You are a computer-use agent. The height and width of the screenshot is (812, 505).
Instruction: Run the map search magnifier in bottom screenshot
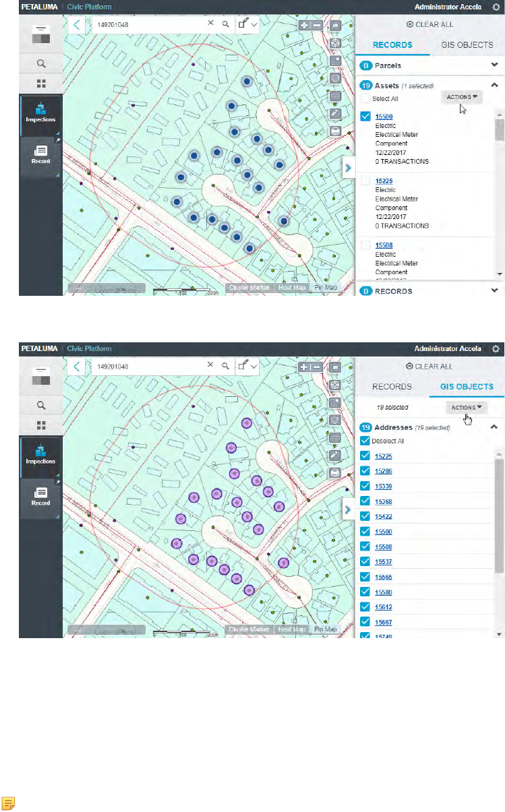click(225, 367)
